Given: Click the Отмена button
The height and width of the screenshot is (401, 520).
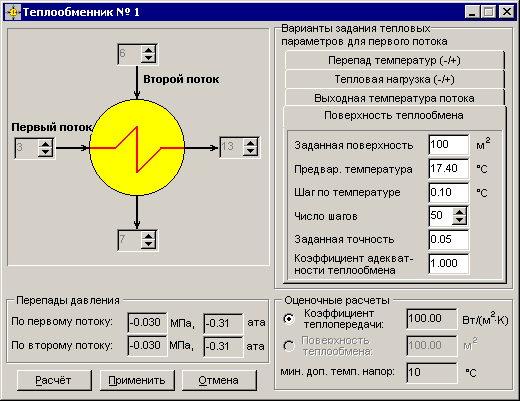Looking at the screenshot, I should click(x=219, y=380).
